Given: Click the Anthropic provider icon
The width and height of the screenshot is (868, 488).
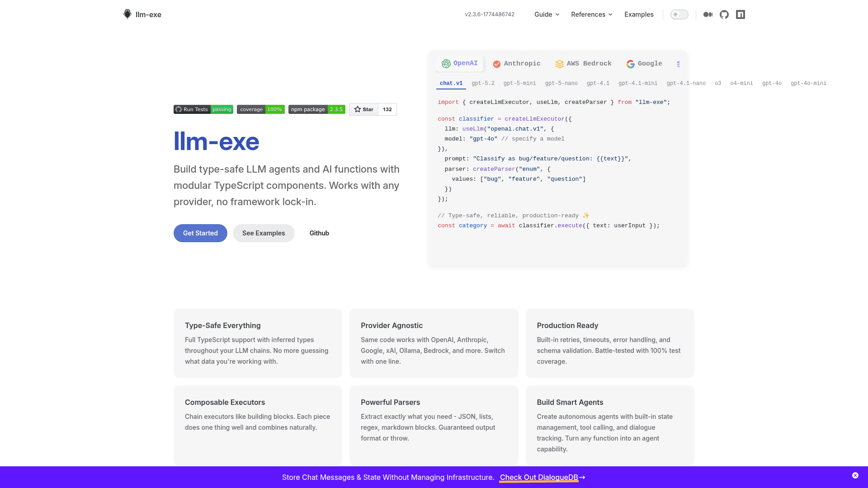Looking at the screenshot, I should pyautogui.click(x=497, y=64).
